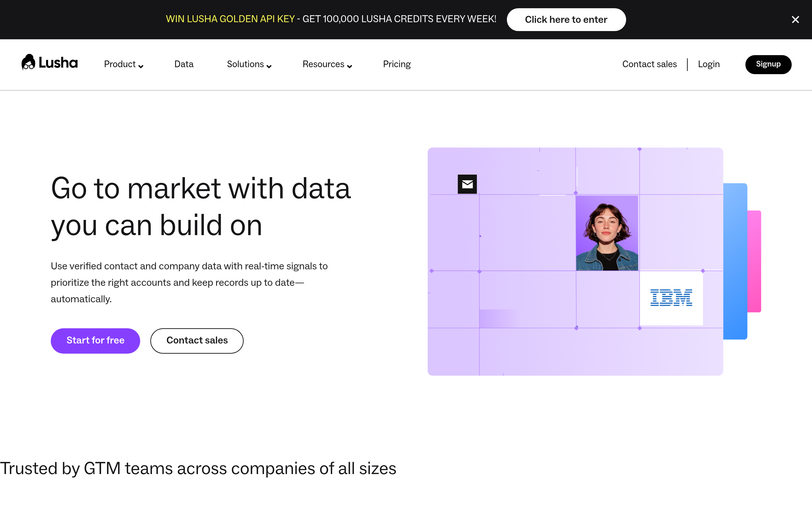812x507 pixels.
Task: Open the Resources dropdown menu
Action: click(327, 64)
